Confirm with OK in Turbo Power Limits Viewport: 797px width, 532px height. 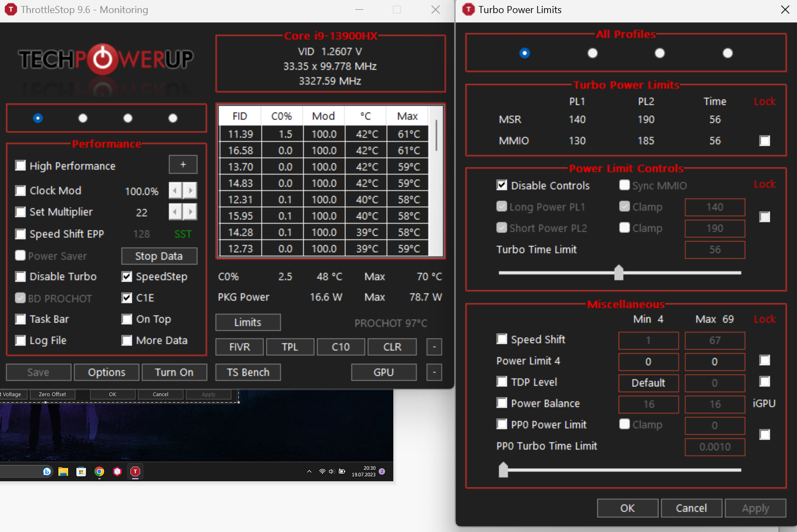point(628,508)
